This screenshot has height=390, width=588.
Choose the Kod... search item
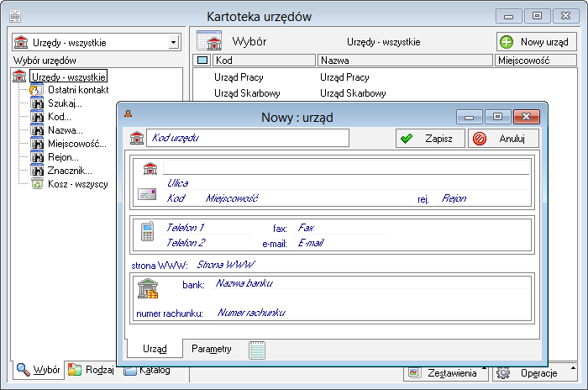(x=60, y=117)
